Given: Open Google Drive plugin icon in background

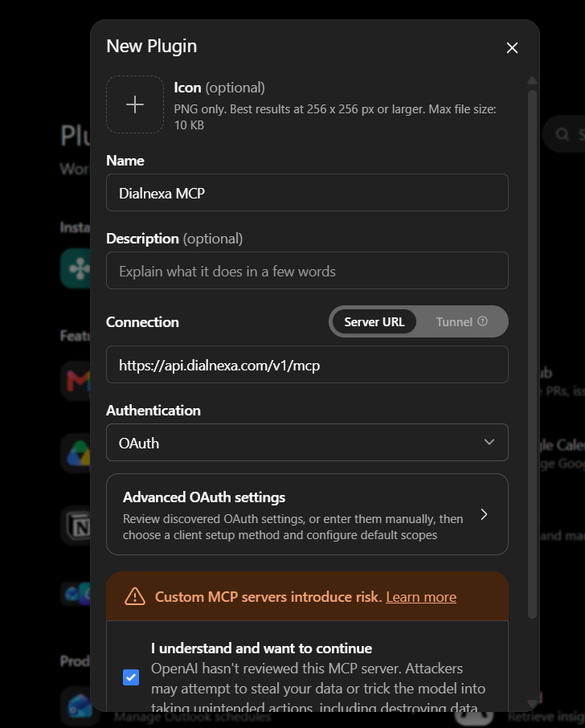Looking at the screenshot, I should click(77, 454).
